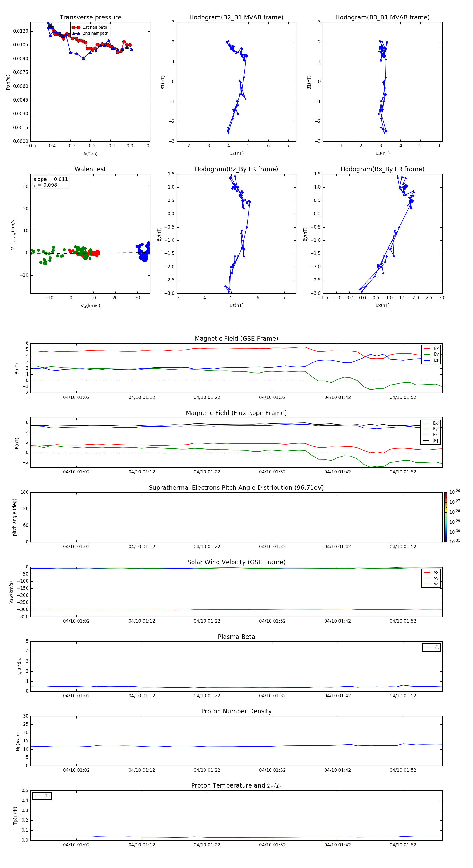Viewport: 473px width, 868px height.
Task: Click 'Solar Wind Velocity (GSE Frame)' title
Action: pos(236,562)
